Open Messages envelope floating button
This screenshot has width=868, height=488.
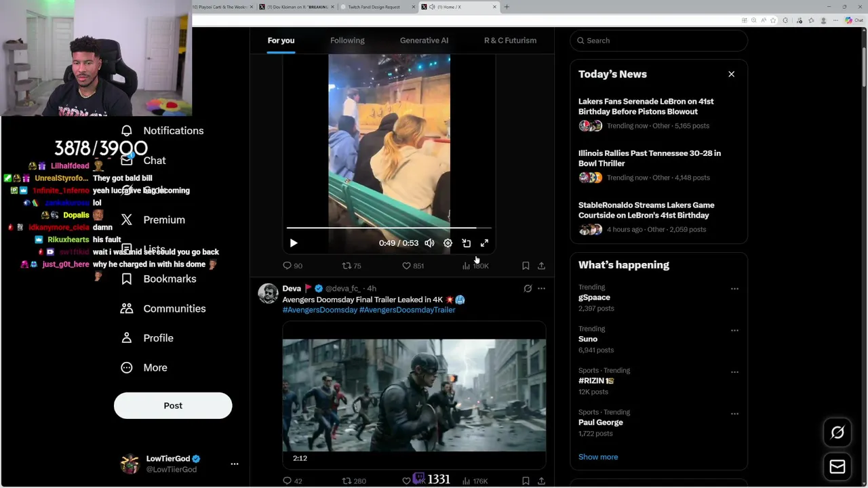tap(837, 467)
